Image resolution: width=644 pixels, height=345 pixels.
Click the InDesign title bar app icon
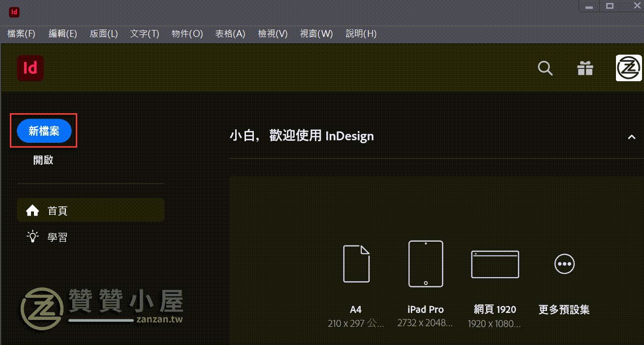click(x=14, y=11)
